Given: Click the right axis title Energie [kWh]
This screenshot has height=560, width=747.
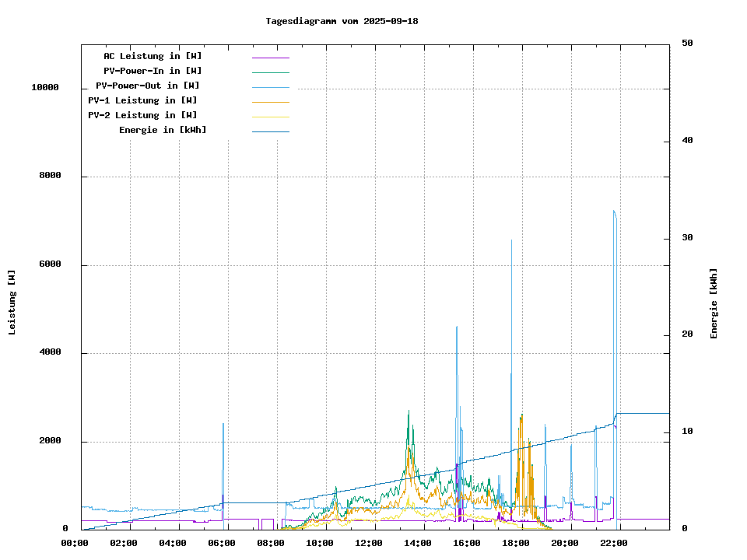Looking at the screenshot, I should 714,303.
